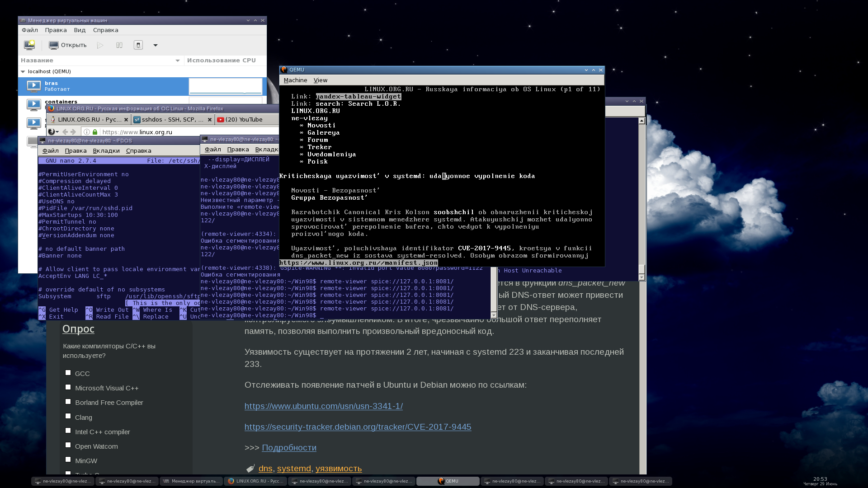Go forward with Firefox forward arrow

[73, 132]
